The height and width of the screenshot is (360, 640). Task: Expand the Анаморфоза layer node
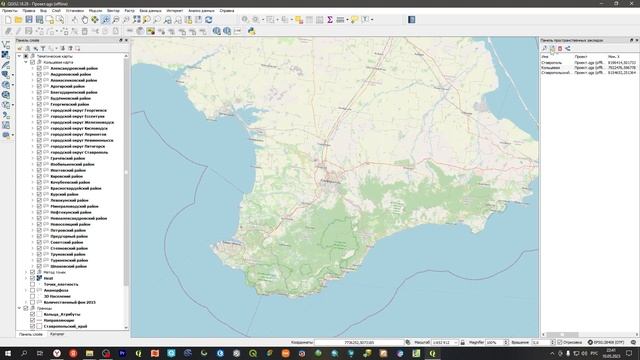(26, 290)
